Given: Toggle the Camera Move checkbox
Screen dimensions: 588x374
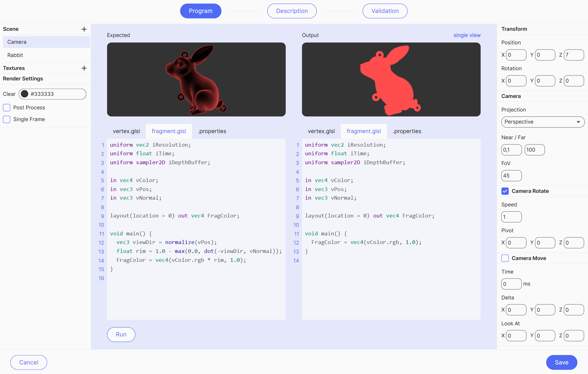Looking at the screenshot, I should [x=505, y=258].
